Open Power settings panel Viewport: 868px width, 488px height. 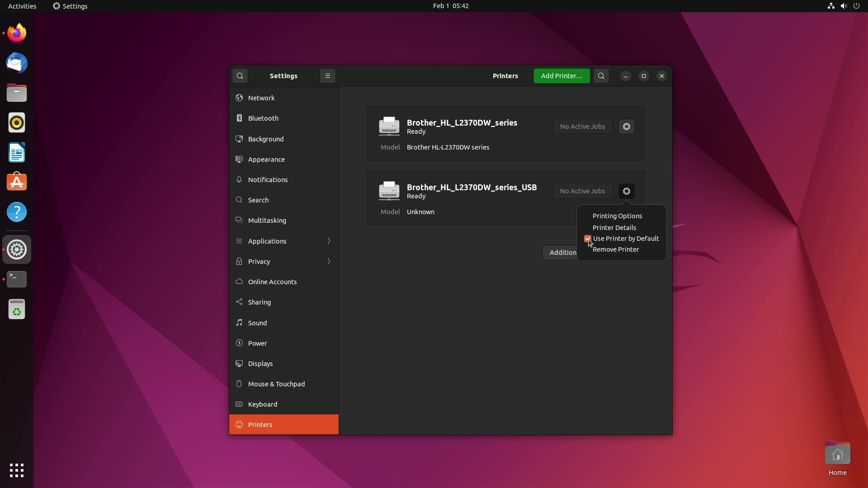click(x=284, y=343)
